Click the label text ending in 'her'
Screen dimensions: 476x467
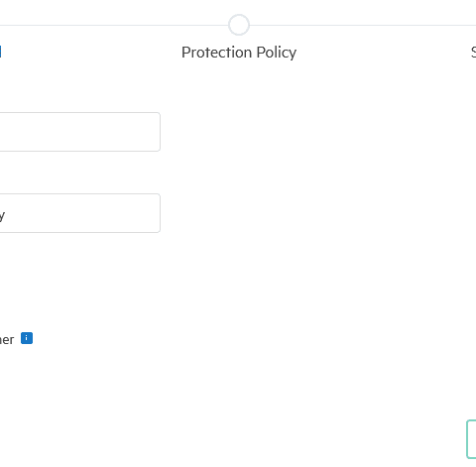(x=7, y=339)
